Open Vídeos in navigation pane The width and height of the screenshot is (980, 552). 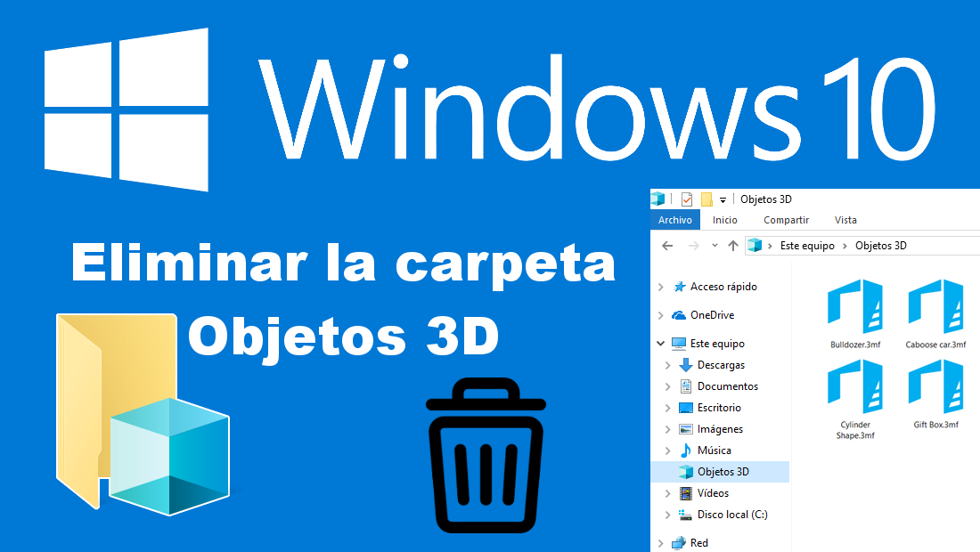point(713,493)
